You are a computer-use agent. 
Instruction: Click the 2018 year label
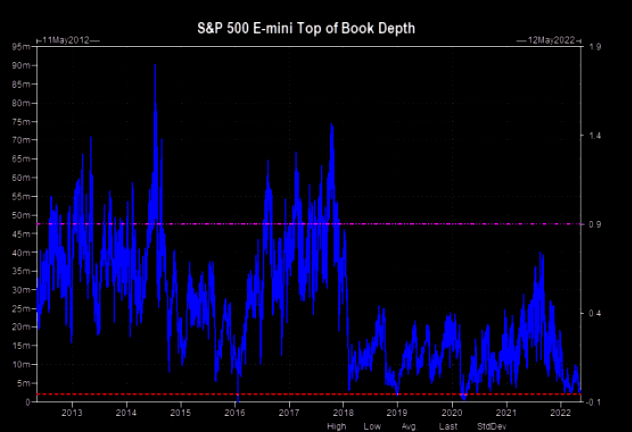click(x=343, y=413)
